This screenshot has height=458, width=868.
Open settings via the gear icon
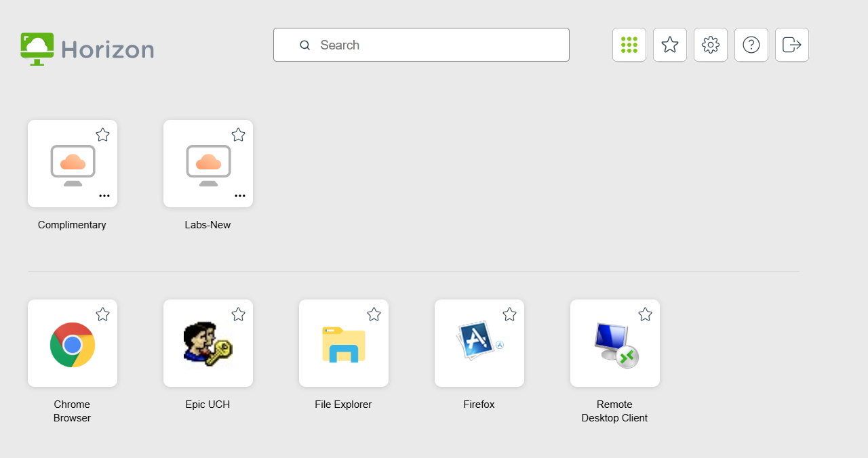[x=711, y=45]
